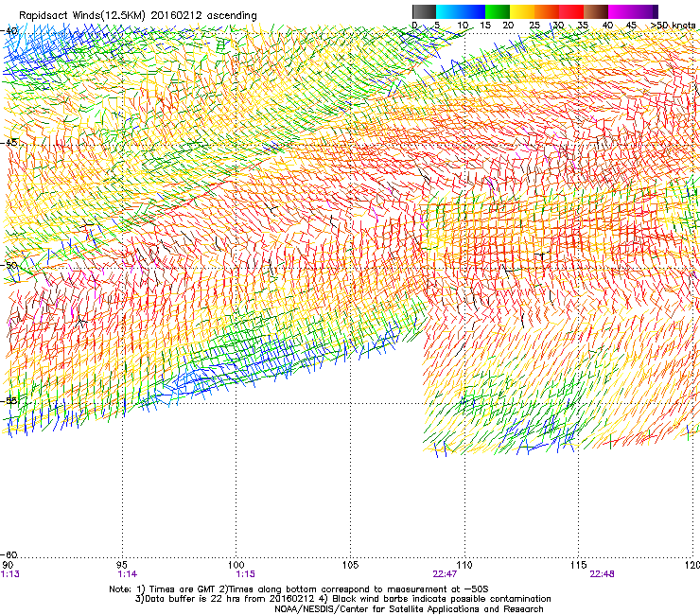Click the magenta-purple 40-50 knots legend band
The height and width of the screenshot is (615, 700).
(x=633, y=11)
